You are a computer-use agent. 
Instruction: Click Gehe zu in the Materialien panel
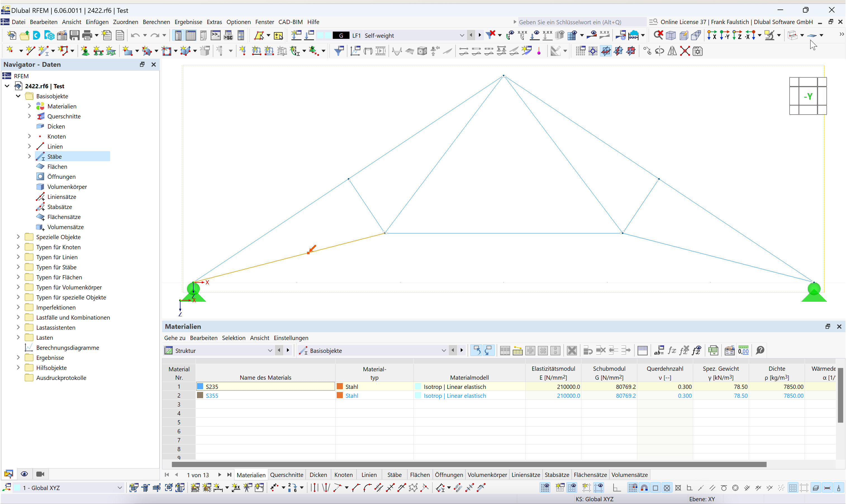[175, 337]
